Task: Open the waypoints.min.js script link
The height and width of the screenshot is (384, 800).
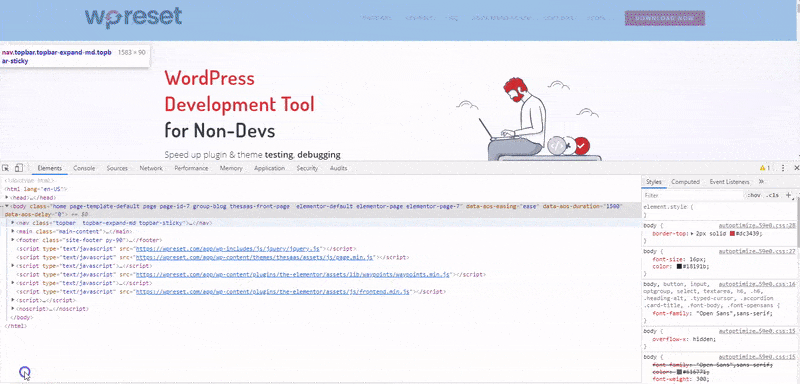Action: point(292,274)
